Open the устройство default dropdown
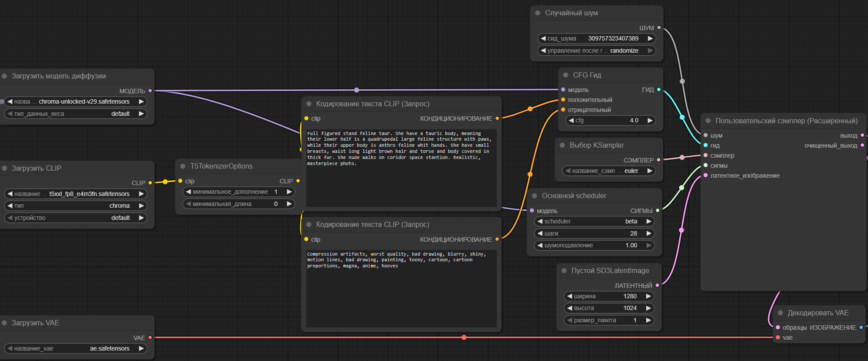 pyautogui.click(x=75, y=218)
